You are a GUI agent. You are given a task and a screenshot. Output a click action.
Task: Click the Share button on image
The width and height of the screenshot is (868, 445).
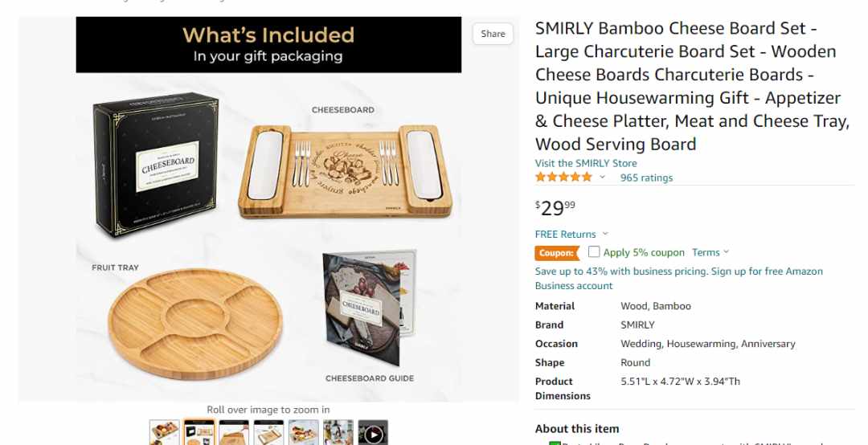493,34
